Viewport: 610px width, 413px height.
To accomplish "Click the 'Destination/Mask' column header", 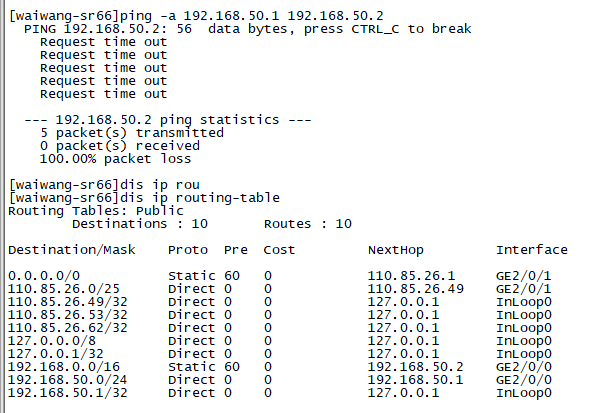I will tap(71, 250).
